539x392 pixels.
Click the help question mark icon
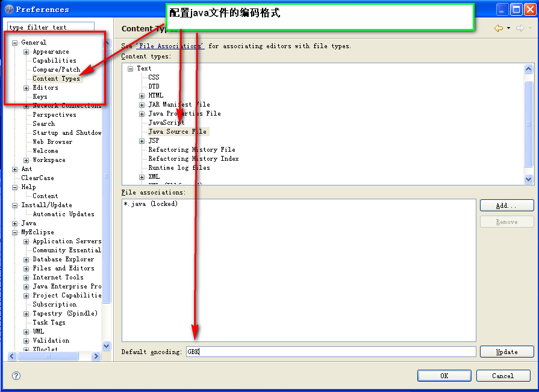[x=15, y=376]
